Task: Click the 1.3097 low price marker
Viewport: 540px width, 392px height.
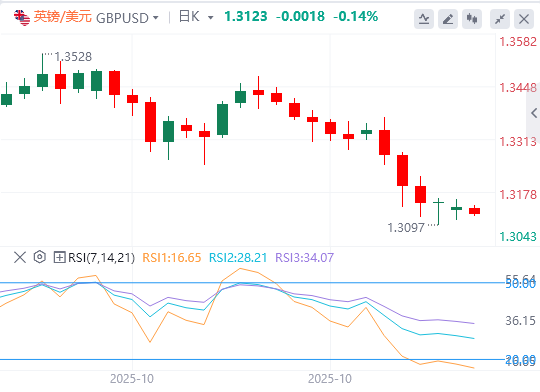Action: tap(406, 228)
